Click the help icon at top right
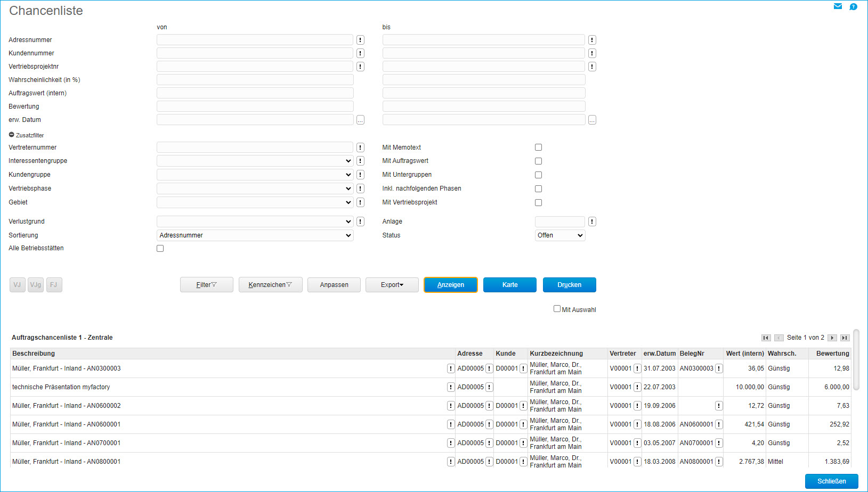Viewport: 868px width, 492px height. (853, 7)
